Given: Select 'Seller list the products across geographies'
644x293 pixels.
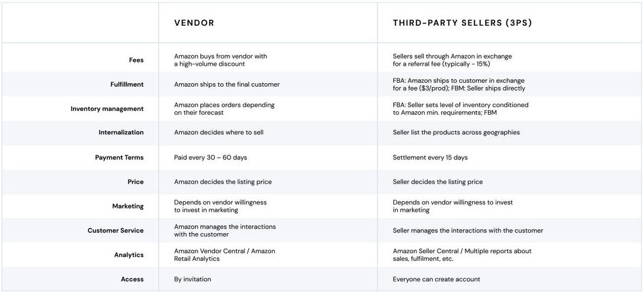Looking at the screenshot, I should (x=456, y=133).
